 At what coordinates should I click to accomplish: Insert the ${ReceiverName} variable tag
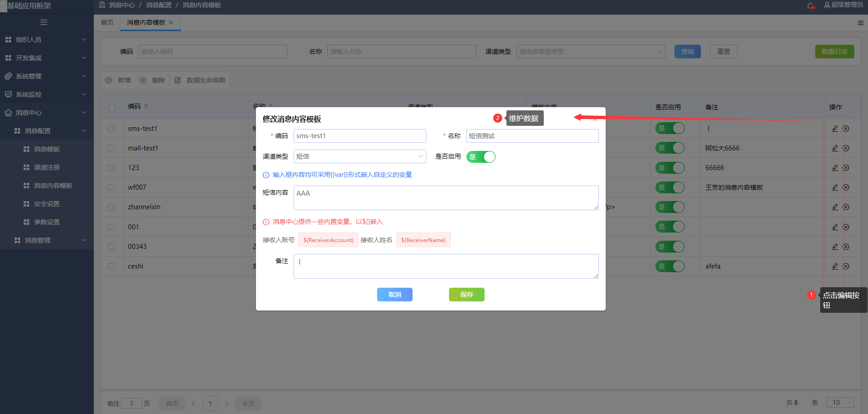pyautogui.click(x=423, y=240)
